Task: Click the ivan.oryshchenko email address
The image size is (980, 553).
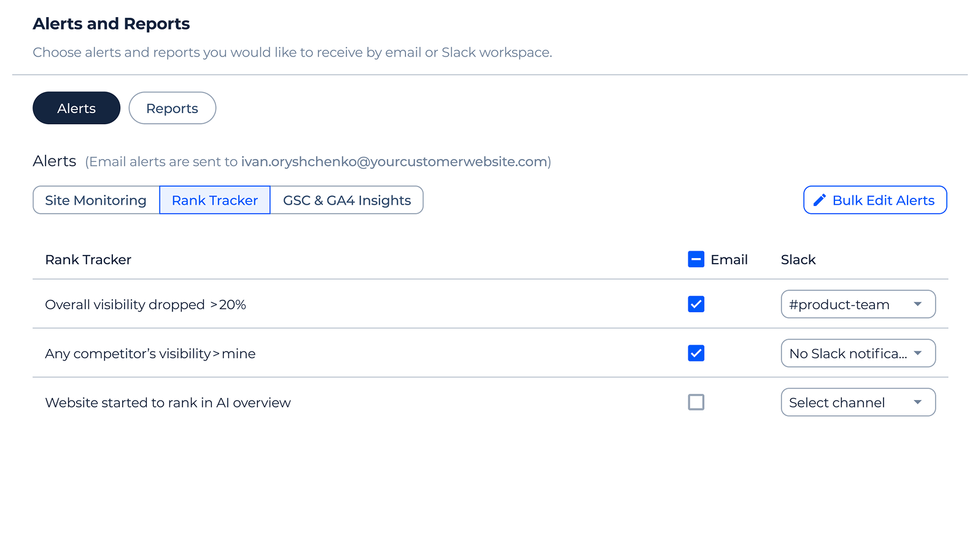Action: [394, 162]
